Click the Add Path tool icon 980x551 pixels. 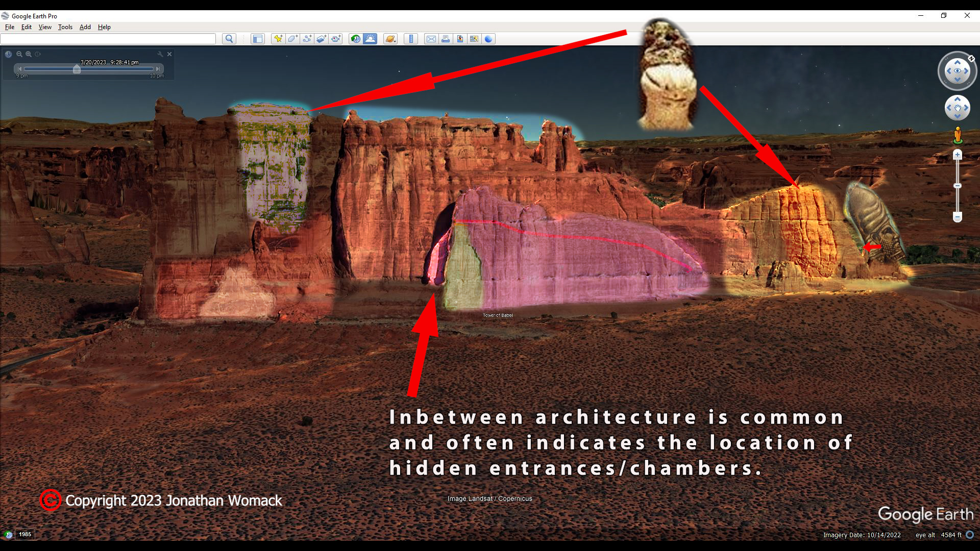(307, 39)
